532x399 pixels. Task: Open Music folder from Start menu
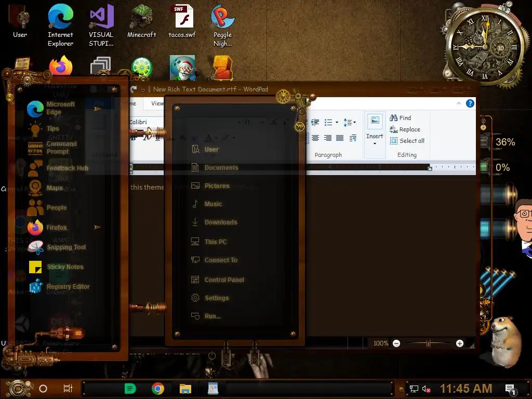[207, 204]
